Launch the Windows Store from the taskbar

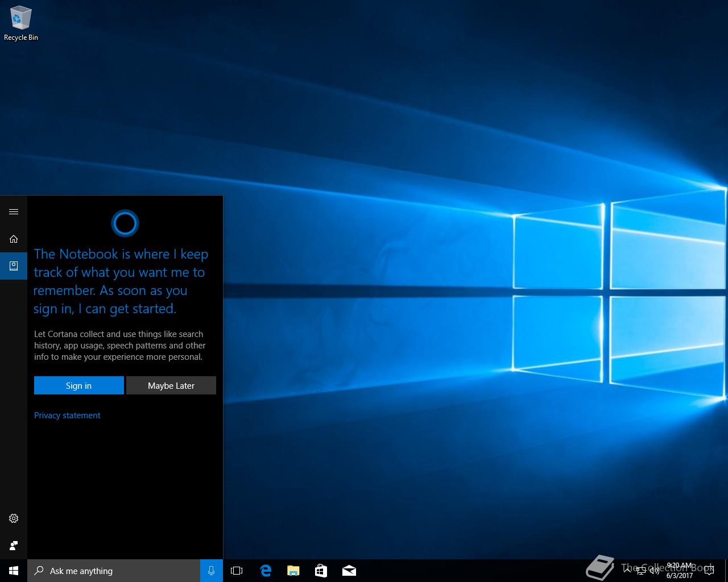pos(321,571)
